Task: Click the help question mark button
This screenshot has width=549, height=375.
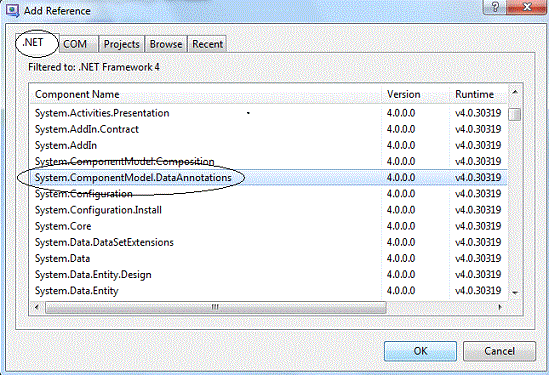Action: point(495,7)
